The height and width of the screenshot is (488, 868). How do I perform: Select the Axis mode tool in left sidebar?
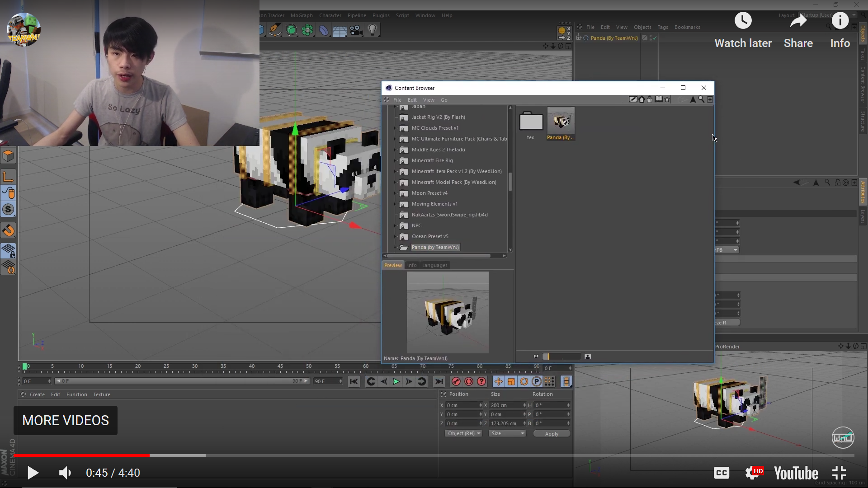point(8,177)
